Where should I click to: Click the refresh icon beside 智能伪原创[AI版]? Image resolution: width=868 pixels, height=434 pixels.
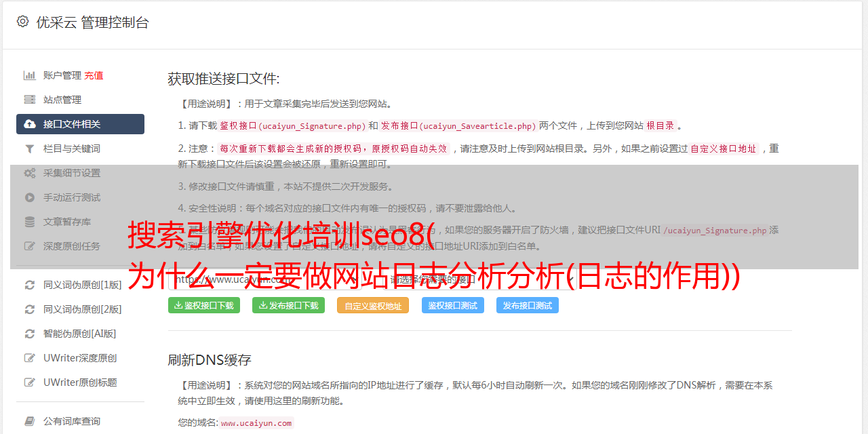(x=30, y=334)
